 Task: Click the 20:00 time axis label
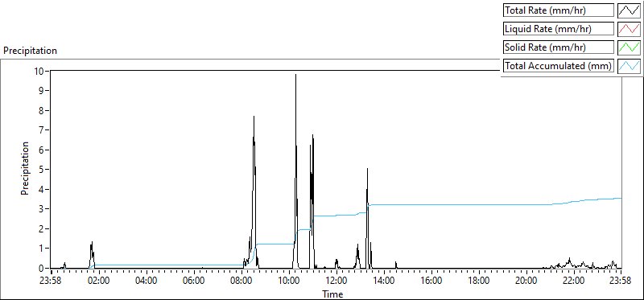point(527,282)
